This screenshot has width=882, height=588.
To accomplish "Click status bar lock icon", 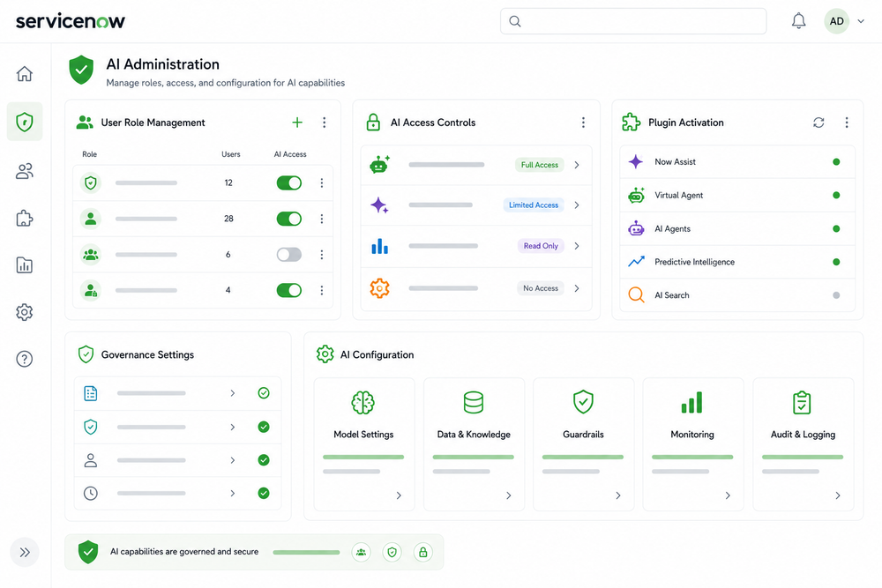I will (423, 552).
